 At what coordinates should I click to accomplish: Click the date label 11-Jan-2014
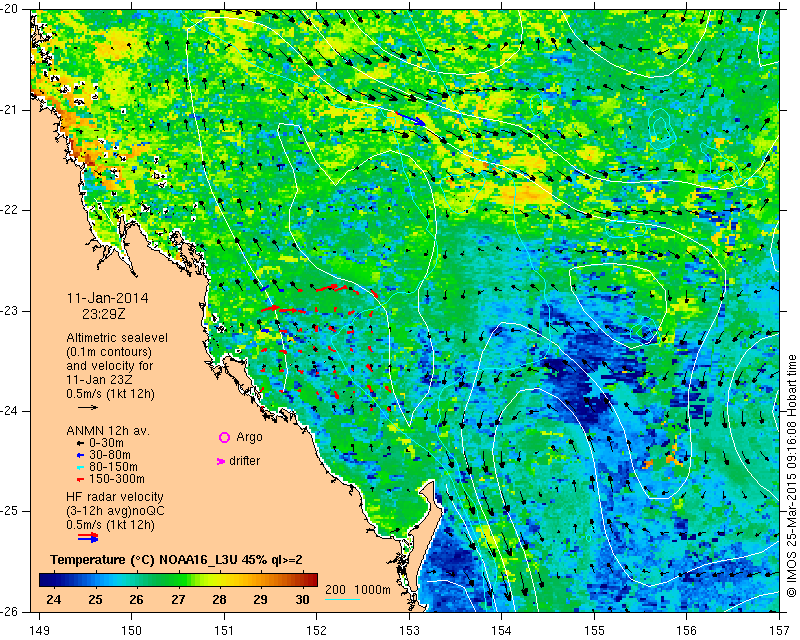pyautogui.click(x=108, y=298)
